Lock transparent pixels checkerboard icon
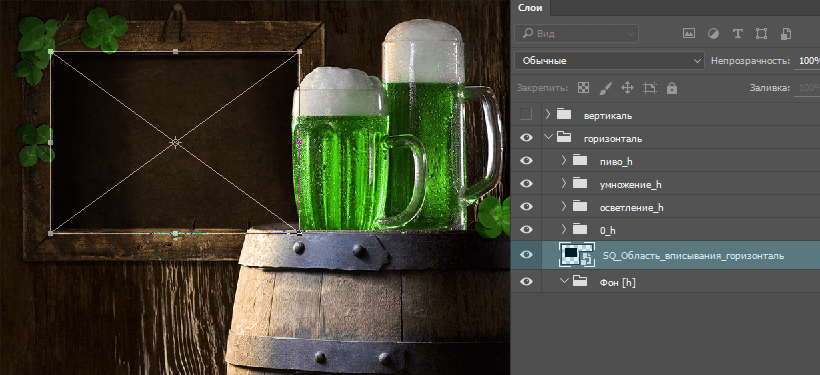820x375 pixels. [583, 88]
